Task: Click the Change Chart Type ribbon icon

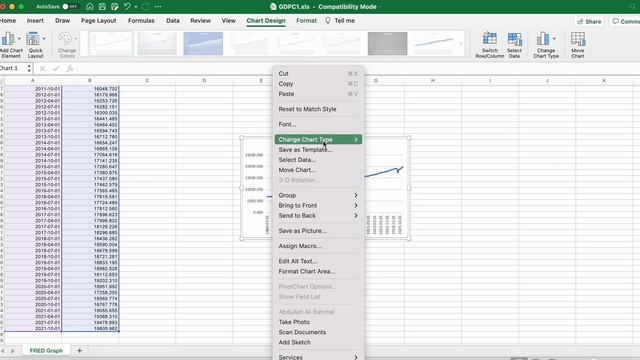Action: click(x=543, y=39)
